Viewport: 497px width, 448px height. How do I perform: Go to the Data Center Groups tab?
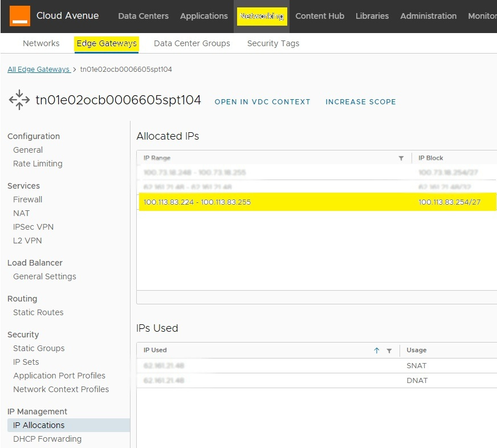click(192, 43)
